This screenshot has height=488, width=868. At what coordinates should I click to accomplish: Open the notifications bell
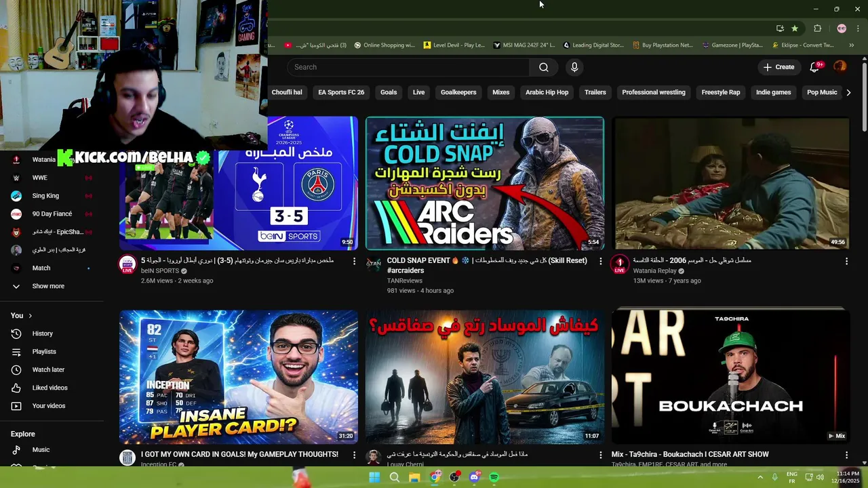815,67
